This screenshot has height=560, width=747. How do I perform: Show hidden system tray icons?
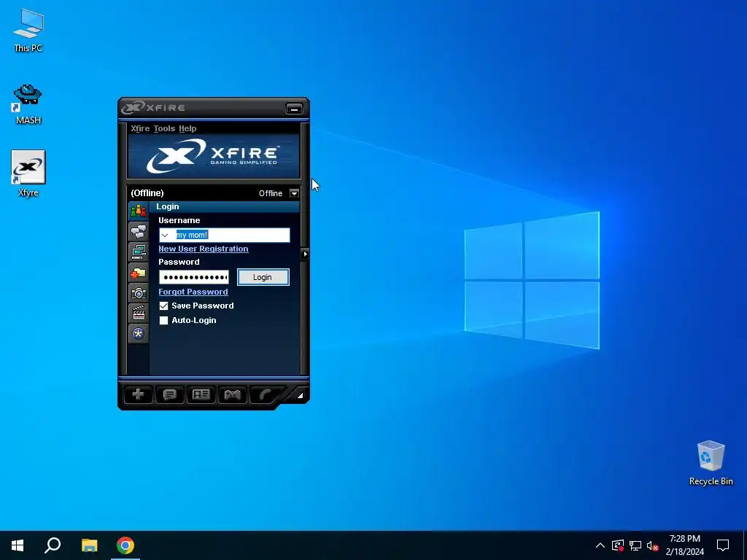point(600,545)
